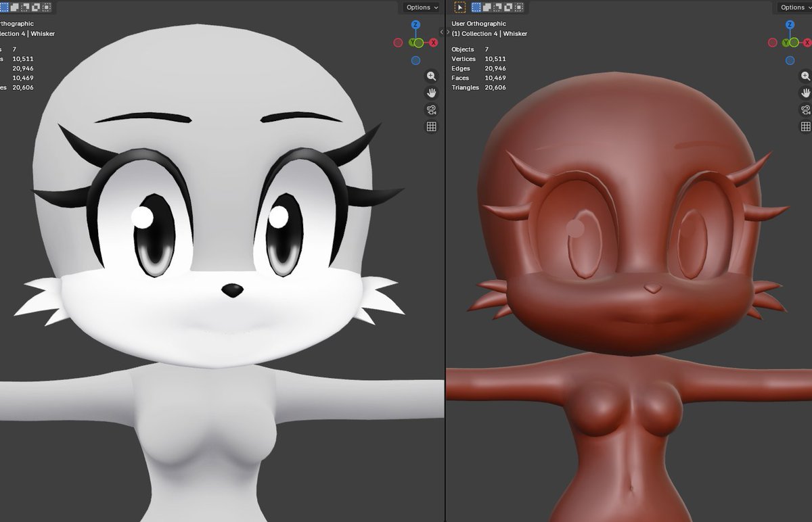812x522 pixels.
Task: Toggle perspective/orthographic grid icon in left viewport
Action: [431, 126]
